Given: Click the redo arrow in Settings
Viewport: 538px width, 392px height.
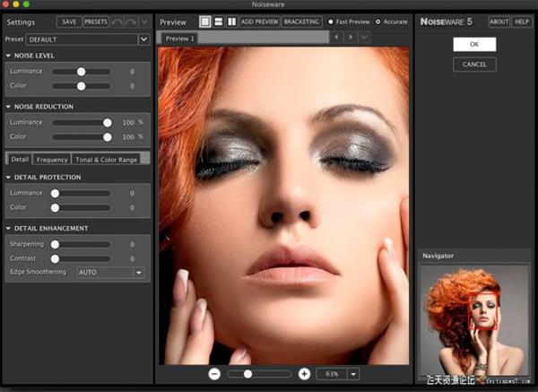Looking at the screenshot, I should point(131,22).
